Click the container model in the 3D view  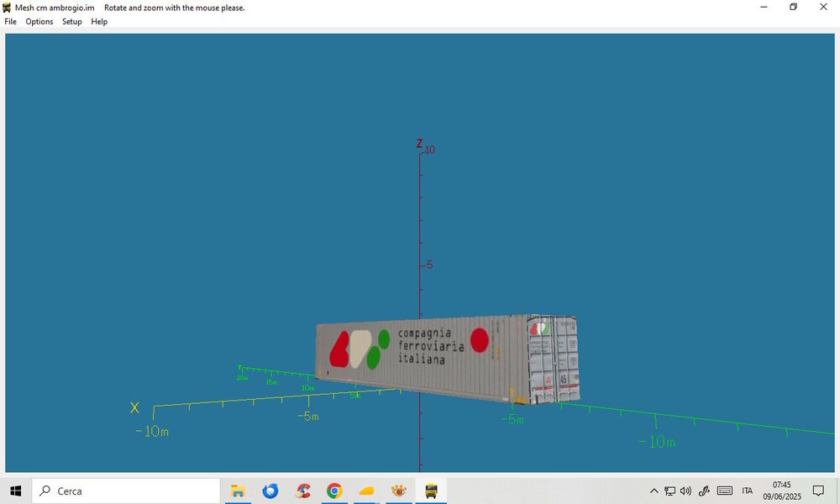click(x=448, y=359)
